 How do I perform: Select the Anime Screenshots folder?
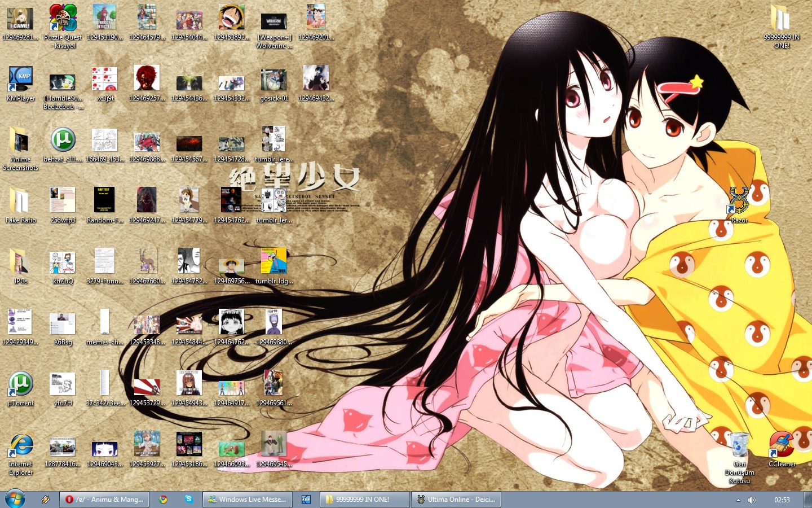[20, 140]
